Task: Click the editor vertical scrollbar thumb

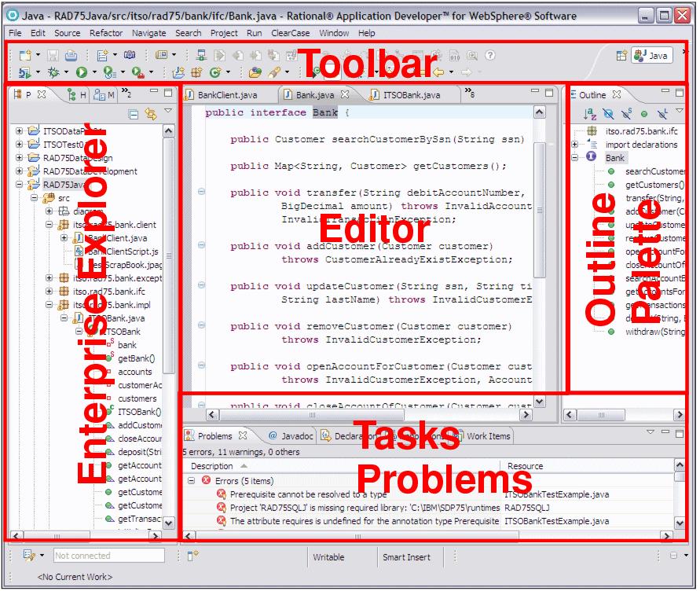Action: click(x=539, y=210)
